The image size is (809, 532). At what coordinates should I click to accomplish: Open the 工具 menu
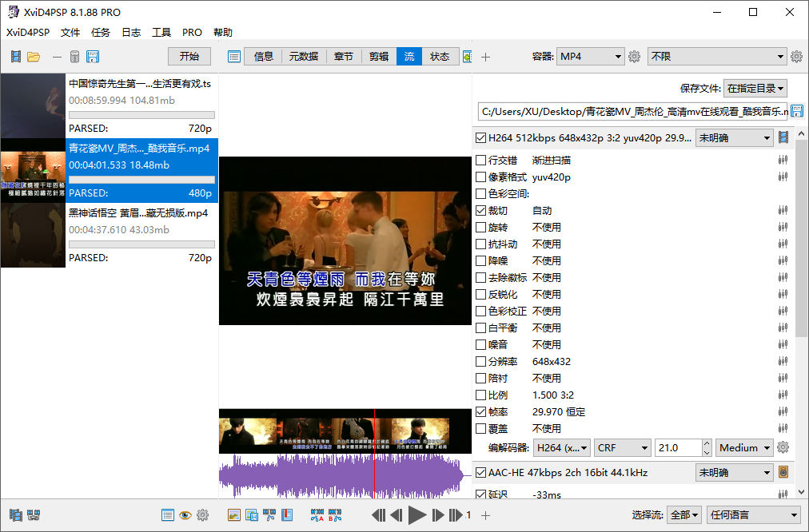point(161,32)
